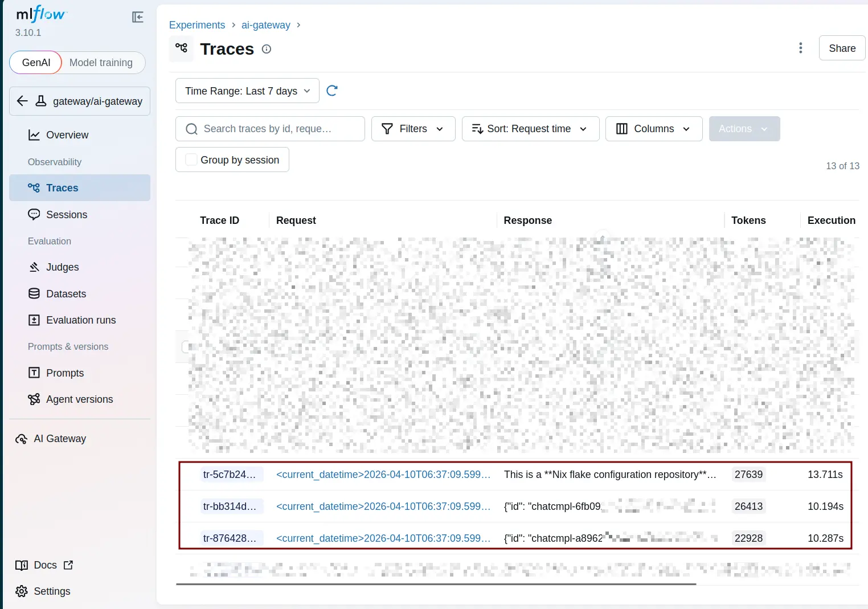Open the Time Range dropdown
The height and width of the screenshot is (609, 868).
(x=247, y=91)
